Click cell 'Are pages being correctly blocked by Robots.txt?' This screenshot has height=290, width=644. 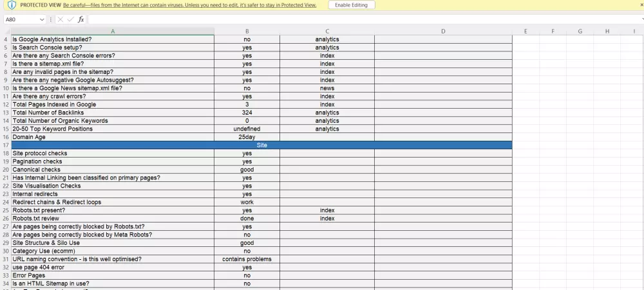tap(113, 226)
